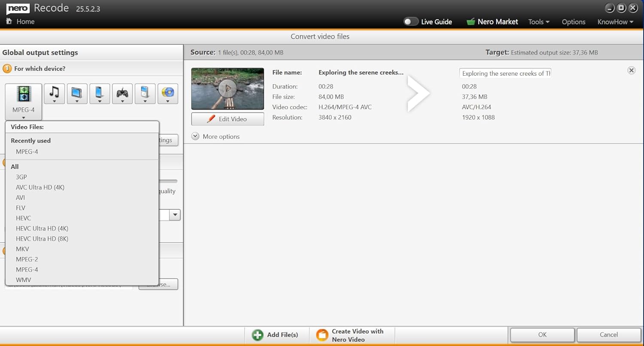Open the Tools dropdown menu
The width and height of the screenshot is (644, 346).
(539, 22)
